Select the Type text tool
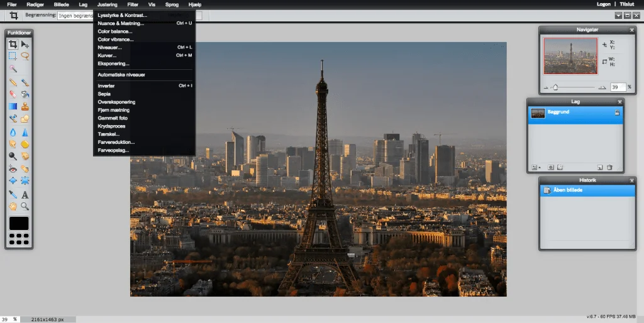Image resolution: width=644 pixels, height=323 pixels. 25,194
